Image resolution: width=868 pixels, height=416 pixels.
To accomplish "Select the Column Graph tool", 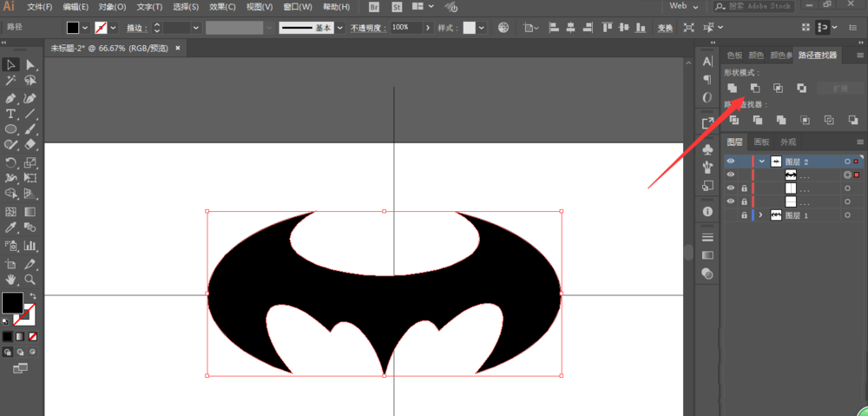I will [30, 245].
